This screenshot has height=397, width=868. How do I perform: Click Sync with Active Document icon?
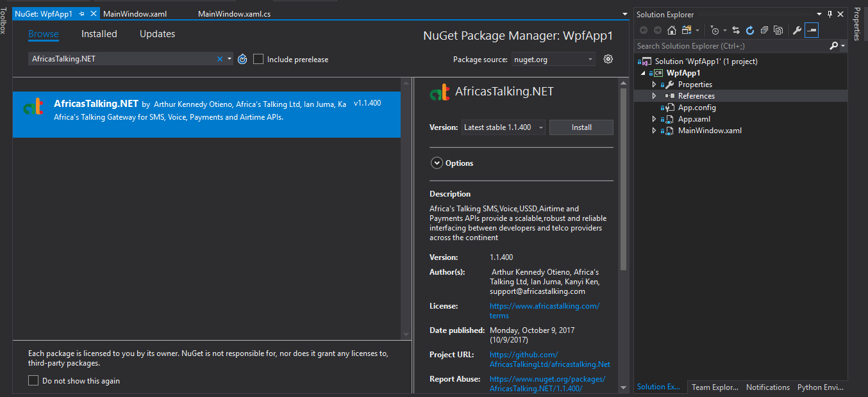(x=736, y=30)
